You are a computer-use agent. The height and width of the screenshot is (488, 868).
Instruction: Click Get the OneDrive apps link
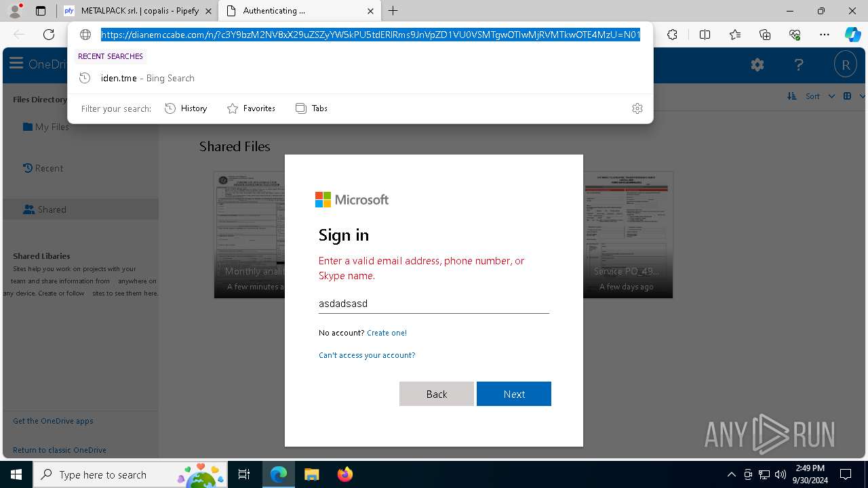click(53, 421)
